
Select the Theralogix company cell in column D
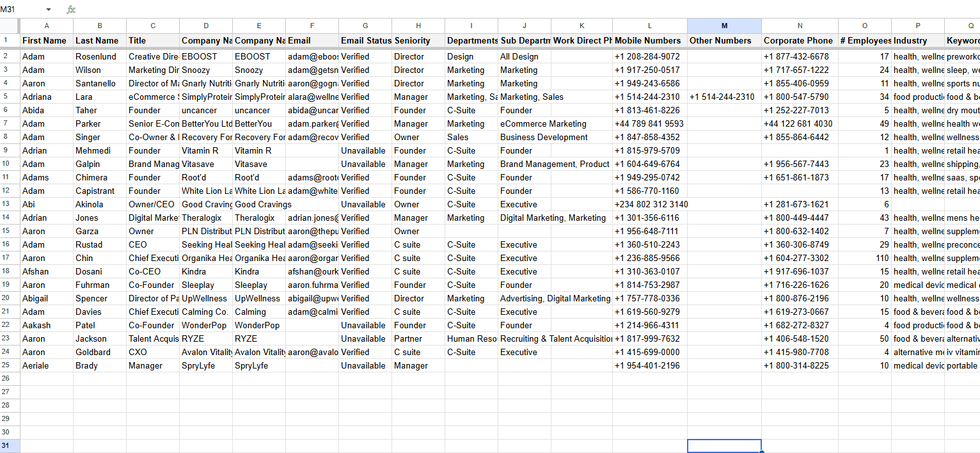coord(206,218)
